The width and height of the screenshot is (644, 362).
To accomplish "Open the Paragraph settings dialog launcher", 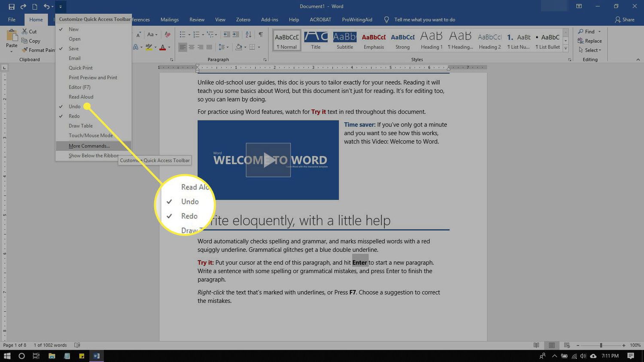I will 265,60.
